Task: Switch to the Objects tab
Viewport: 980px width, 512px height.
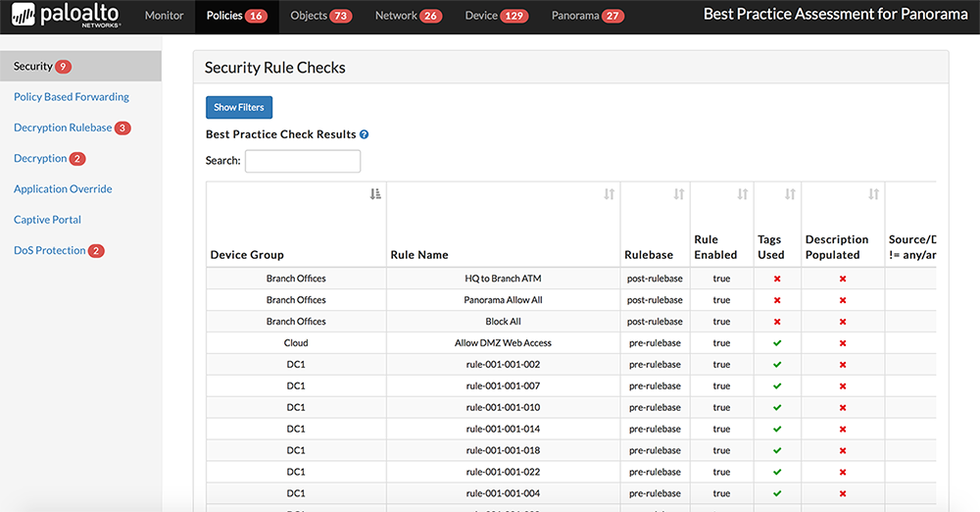Action: 320,16
